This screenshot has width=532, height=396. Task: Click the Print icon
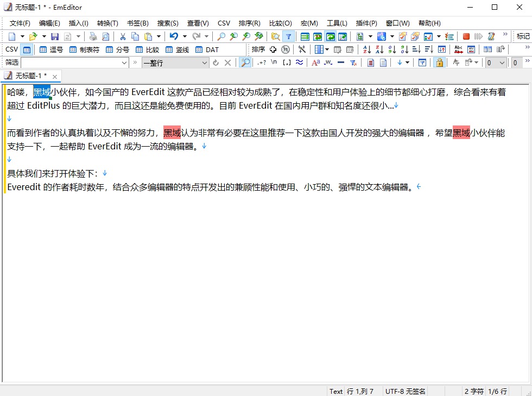(93, 36)
